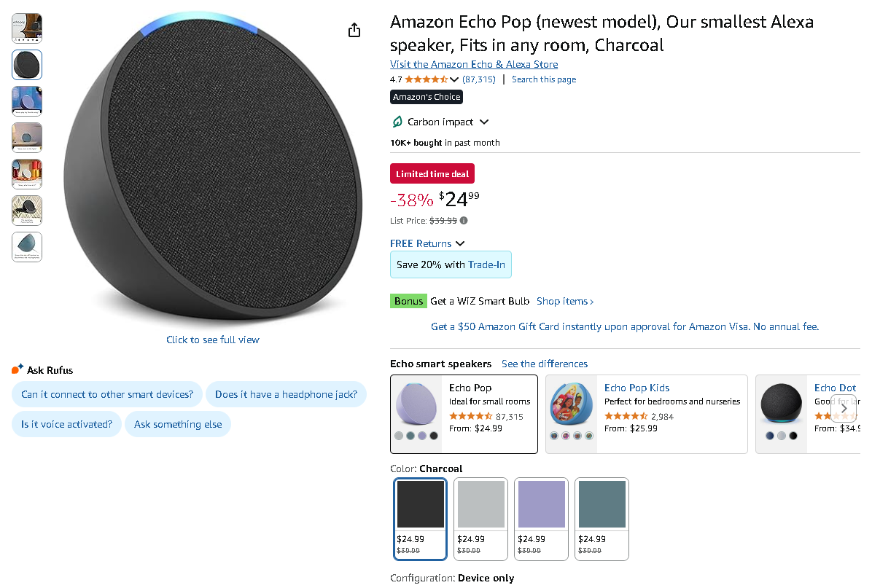Select the Echo Pop speaker option

pyautogui.click(x=464, y=414)
